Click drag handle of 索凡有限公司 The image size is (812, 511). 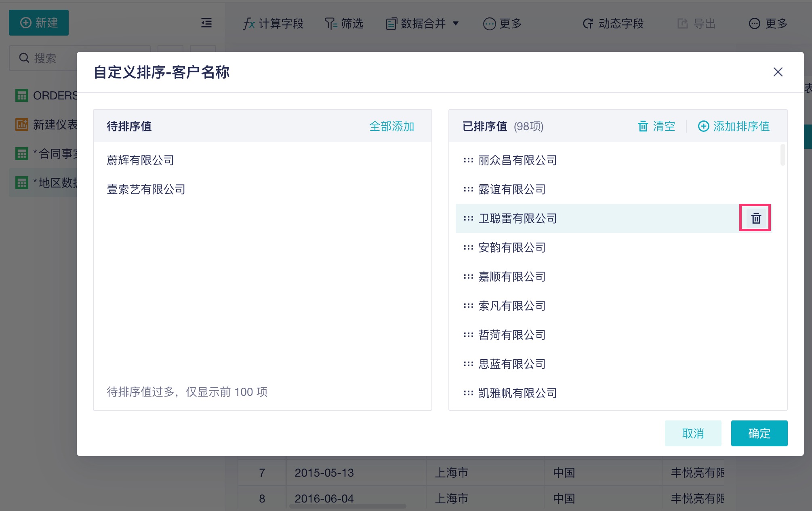point(468,306)
